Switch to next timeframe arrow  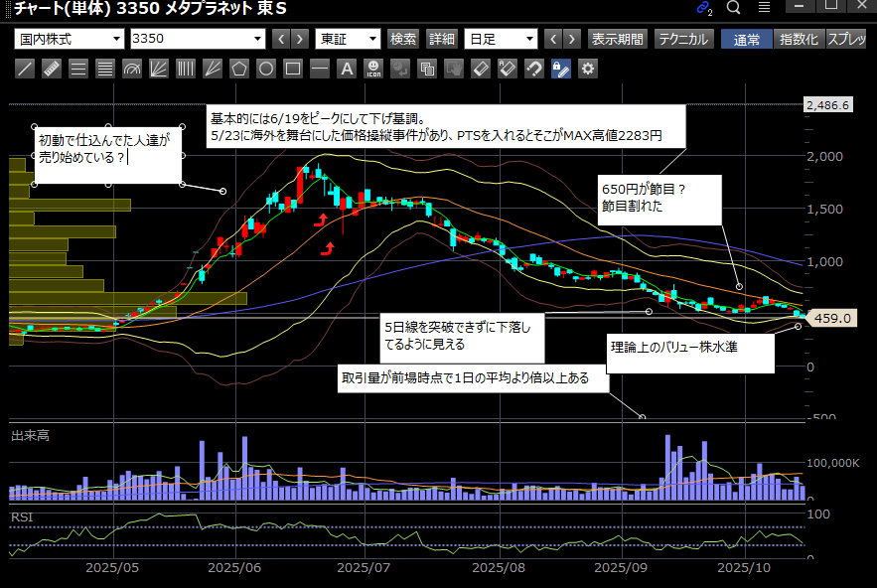coord(572,39)
